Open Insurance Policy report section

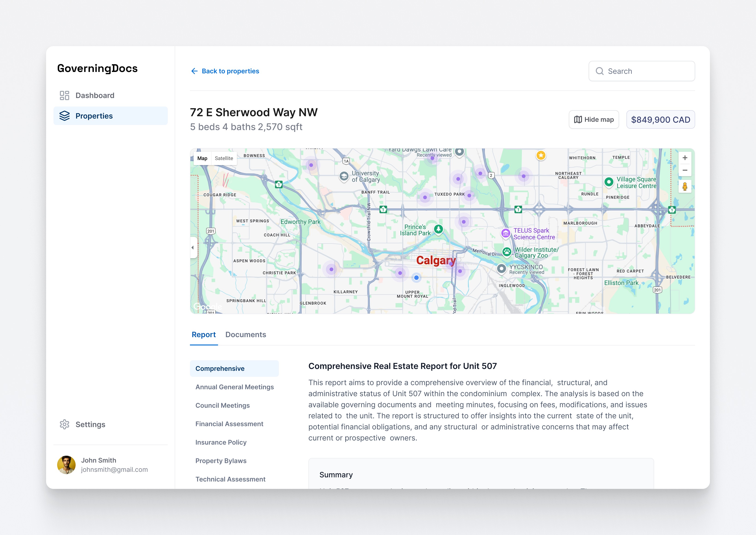(x=221, y=443)
